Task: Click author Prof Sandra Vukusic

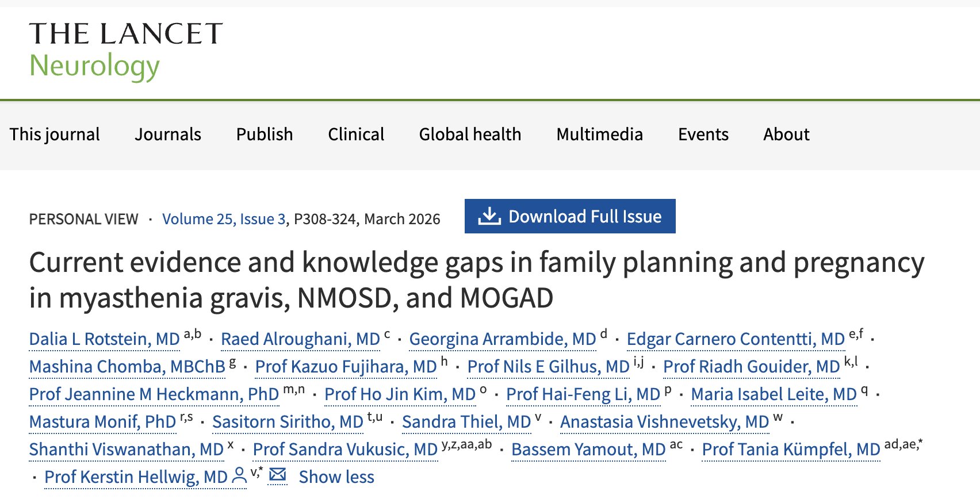Action: tap(345, 450)
